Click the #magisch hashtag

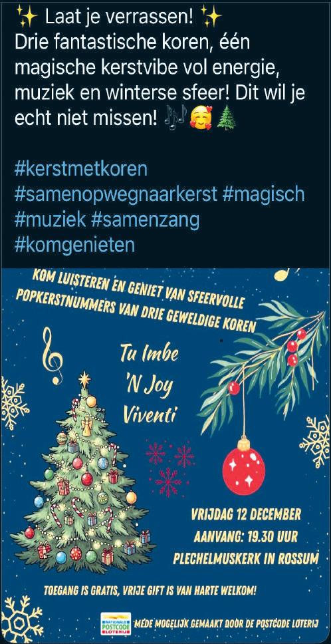[x=263, y=194]
